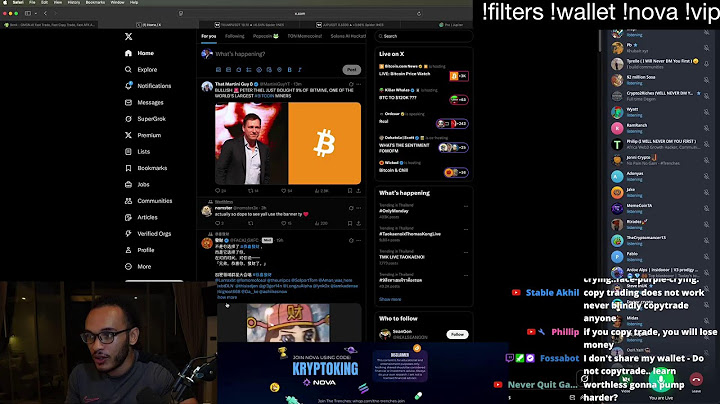Open more menu on Martini Guy post
The width and height of the screenshot is (720, 404).
click(359, 84)
